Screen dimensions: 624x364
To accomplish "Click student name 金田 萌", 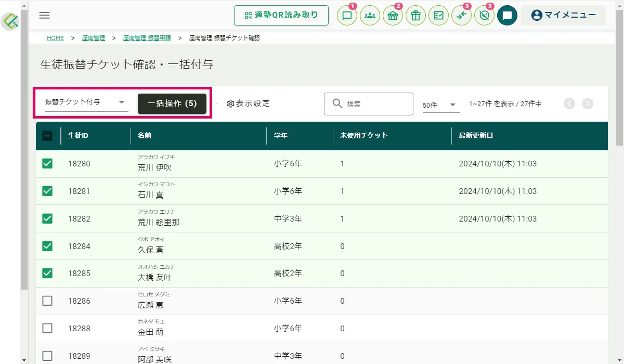I will [150, 332].
